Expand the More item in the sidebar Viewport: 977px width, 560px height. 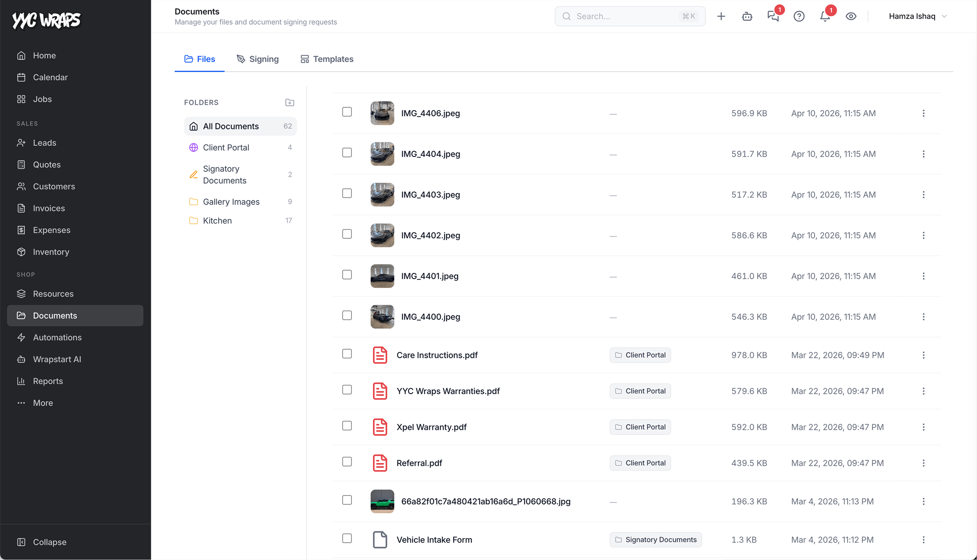75,403
